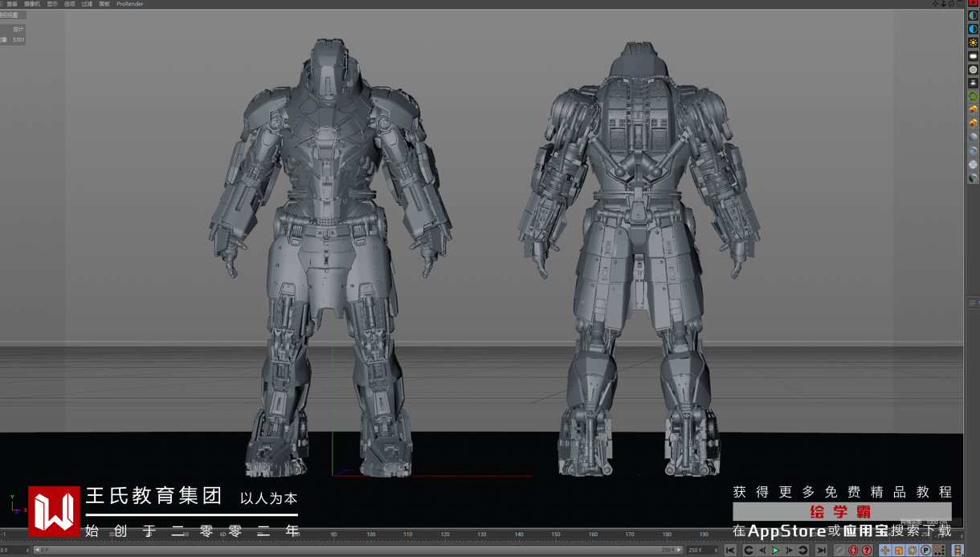Click the 250 F end frame field

[x=703, y=551]
